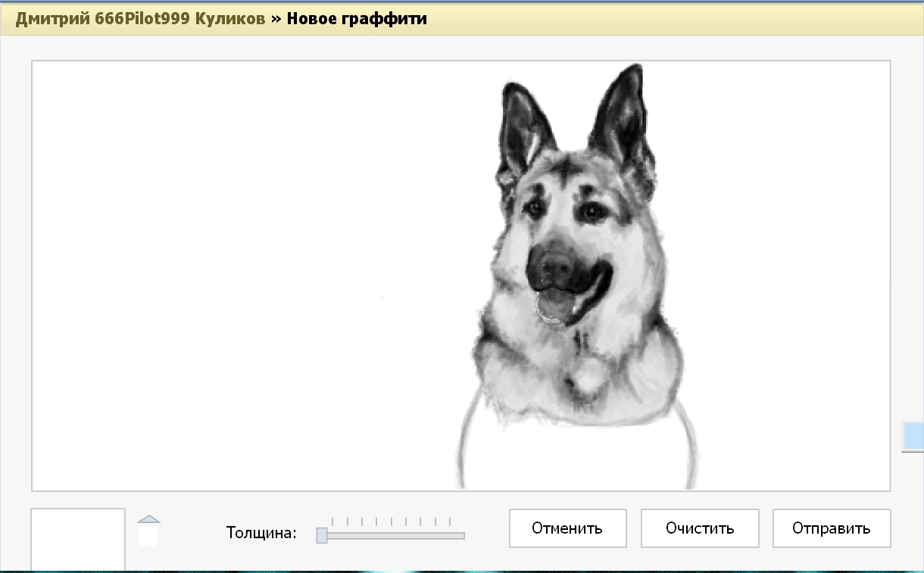
Task: Click the Новое граффити title text
Action: pos(356,19)
